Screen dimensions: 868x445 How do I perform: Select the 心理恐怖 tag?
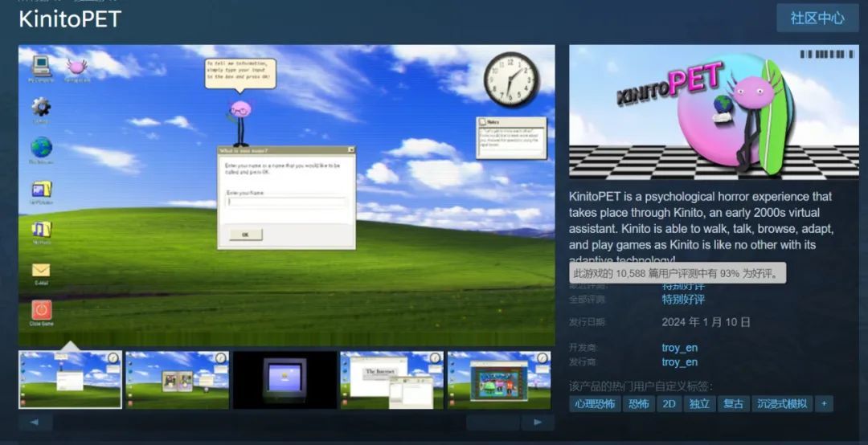point(595,404)
